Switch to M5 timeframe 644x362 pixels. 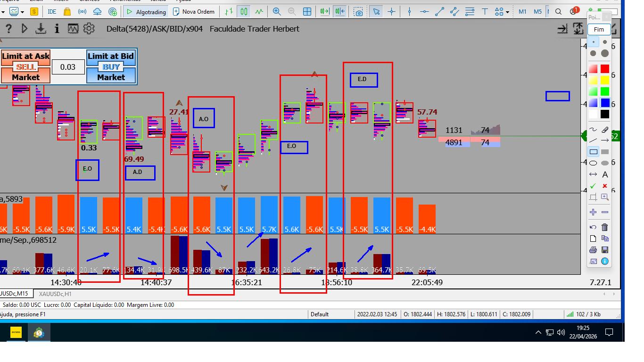pos(537,12)
